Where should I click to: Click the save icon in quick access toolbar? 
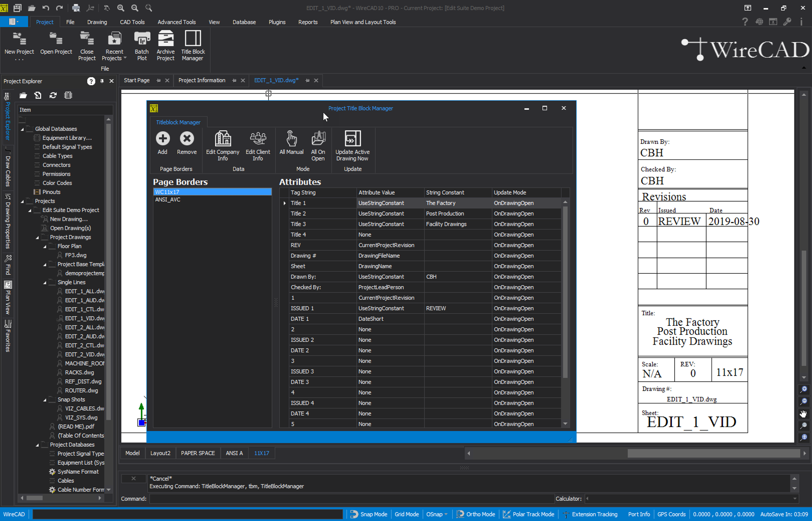click(17, 8)
